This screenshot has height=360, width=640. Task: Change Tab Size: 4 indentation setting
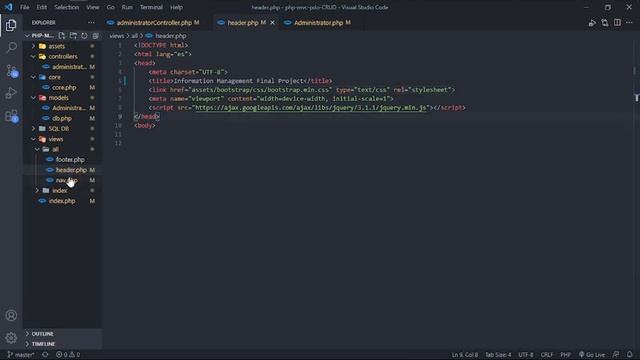click(x=498, y=355)
